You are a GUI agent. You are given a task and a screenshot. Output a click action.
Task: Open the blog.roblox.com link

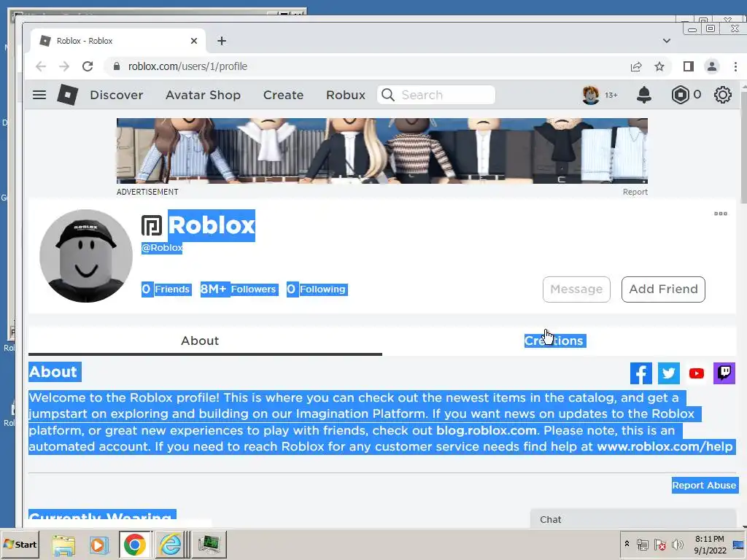[487, 430]
